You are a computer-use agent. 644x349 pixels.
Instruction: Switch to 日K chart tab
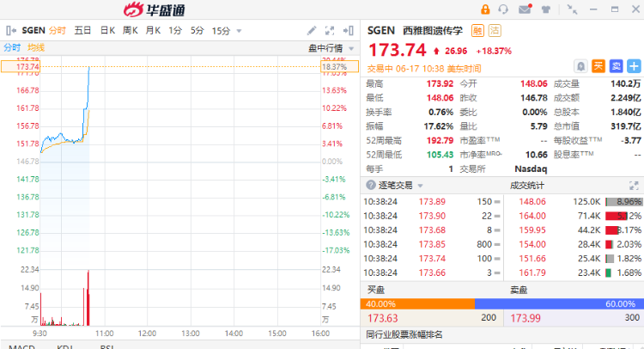(x=107, y=30)
